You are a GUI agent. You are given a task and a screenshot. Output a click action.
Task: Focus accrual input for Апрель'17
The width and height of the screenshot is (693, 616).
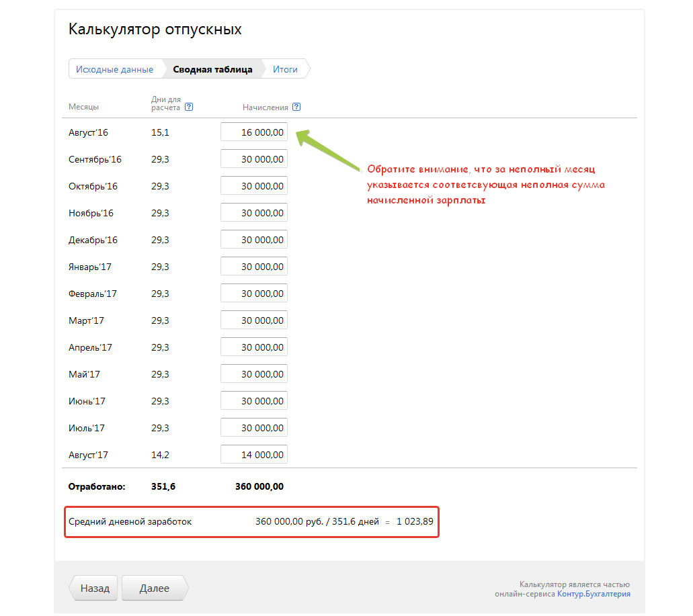click(x=254, y=347)
